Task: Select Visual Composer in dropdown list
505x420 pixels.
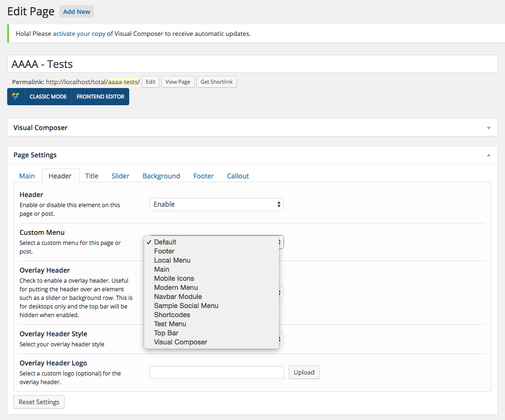Action: 211,342
